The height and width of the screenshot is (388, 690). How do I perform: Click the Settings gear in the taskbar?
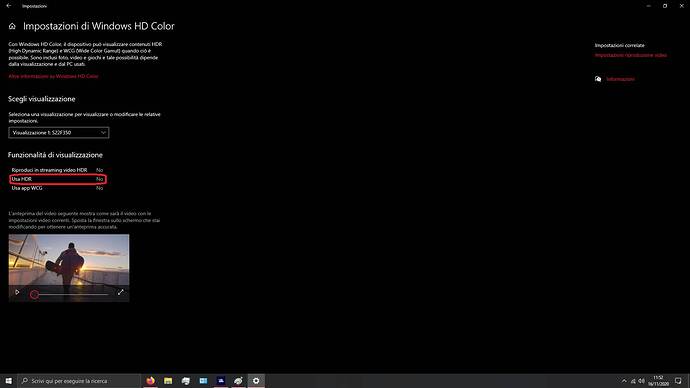click(256, 381)
